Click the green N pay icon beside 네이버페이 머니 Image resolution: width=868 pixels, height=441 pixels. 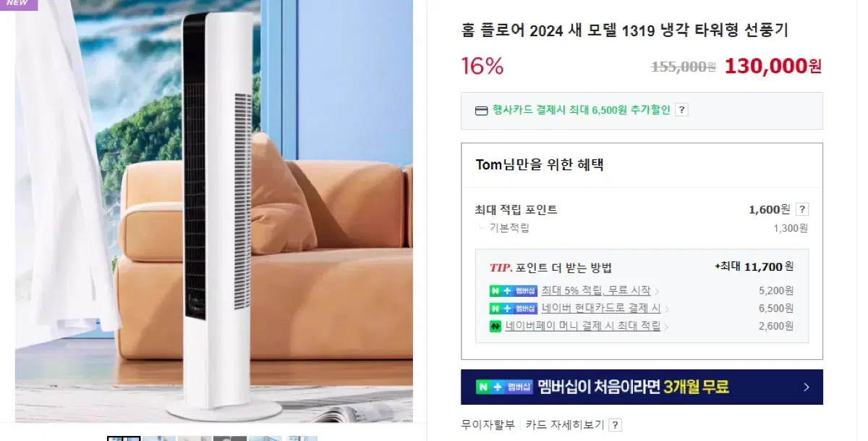(495, 327)
